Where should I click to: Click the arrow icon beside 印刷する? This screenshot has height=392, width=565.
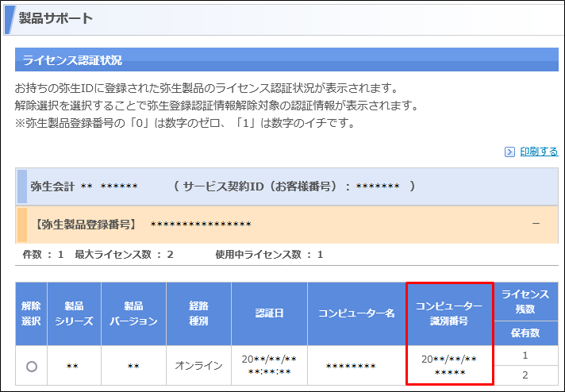pyautogui.click(x=509, y=152)
